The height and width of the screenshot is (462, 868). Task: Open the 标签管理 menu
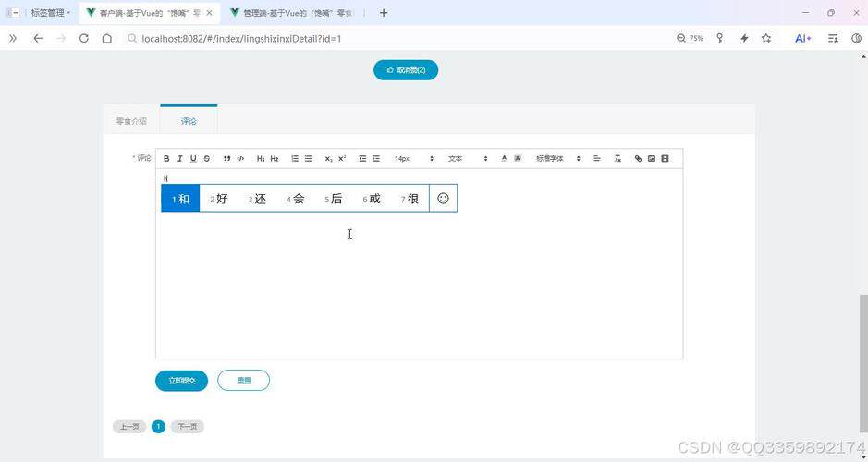(50, 13)
